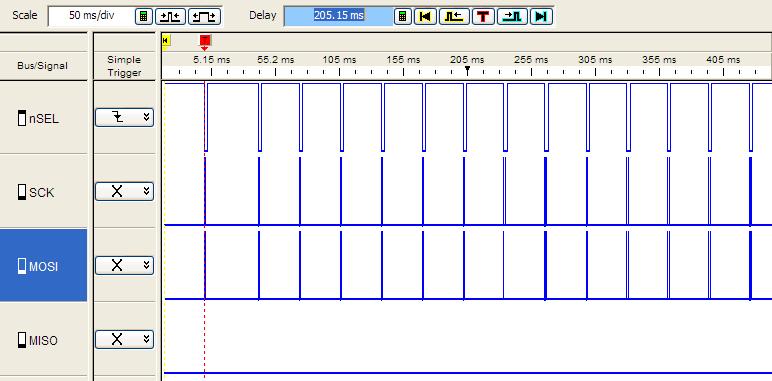Jump to end of data (cyan icon)

(x=541, y=16)
